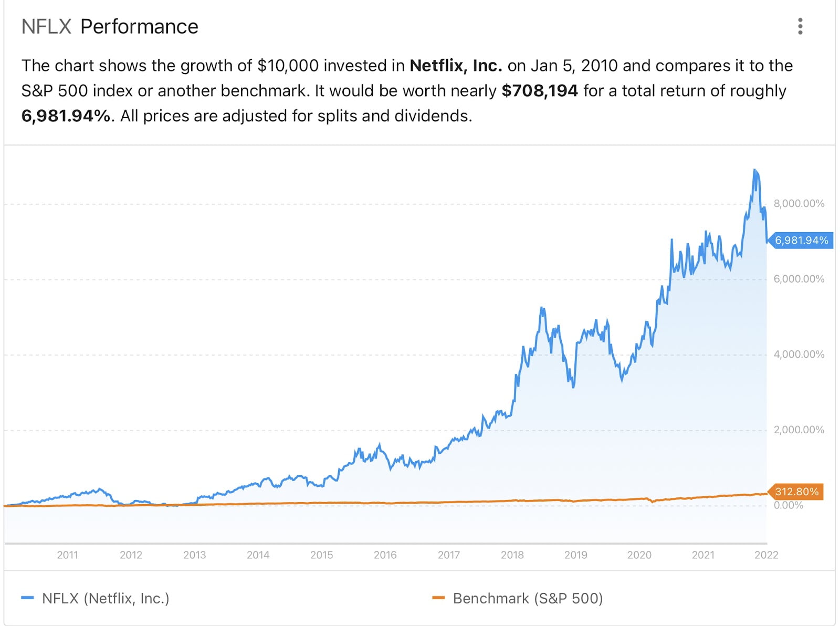Select the 2018 label on the time axis

coord(512,555)
